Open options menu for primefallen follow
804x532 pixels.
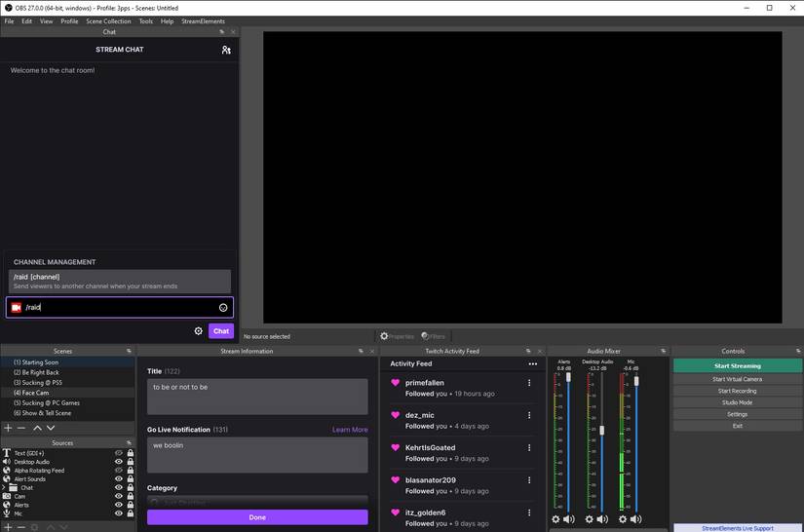tap(529, 383)
